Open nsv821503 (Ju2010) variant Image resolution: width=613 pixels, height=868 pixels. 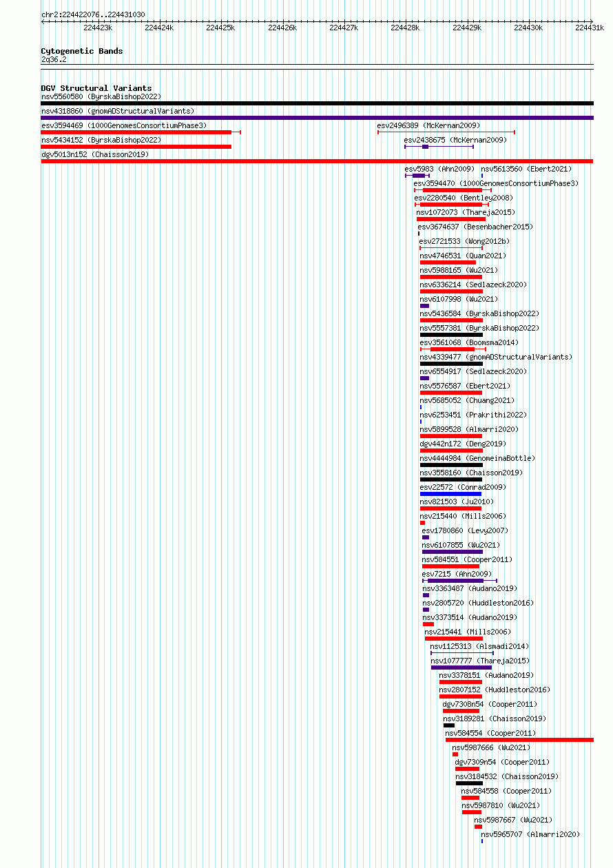[x=457, y=502]
